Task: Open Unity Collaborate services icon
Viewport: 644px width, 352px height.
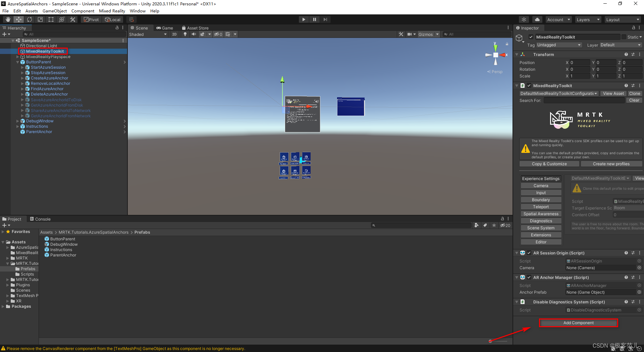Action: click(524, 19)
